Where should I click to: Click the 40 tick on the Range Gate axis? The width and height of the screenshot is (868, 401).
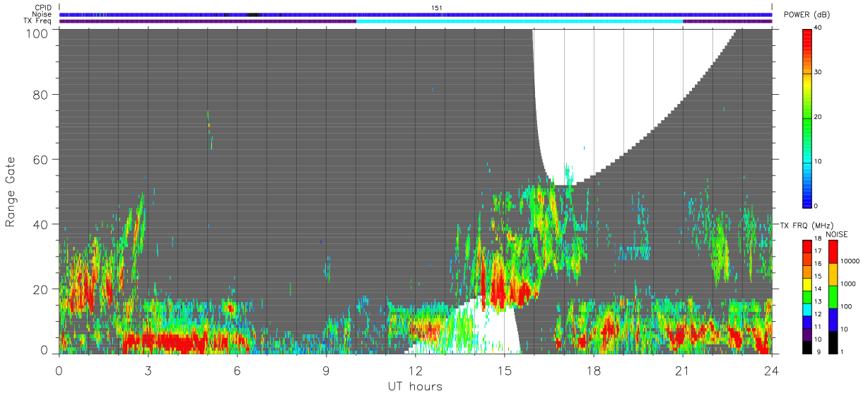coord(42,224)
